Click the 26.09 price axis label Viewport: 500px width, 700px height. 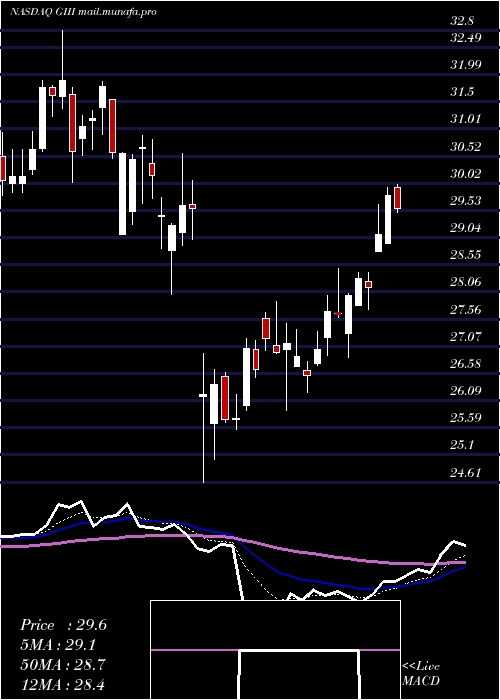click(x=466, y=391)
